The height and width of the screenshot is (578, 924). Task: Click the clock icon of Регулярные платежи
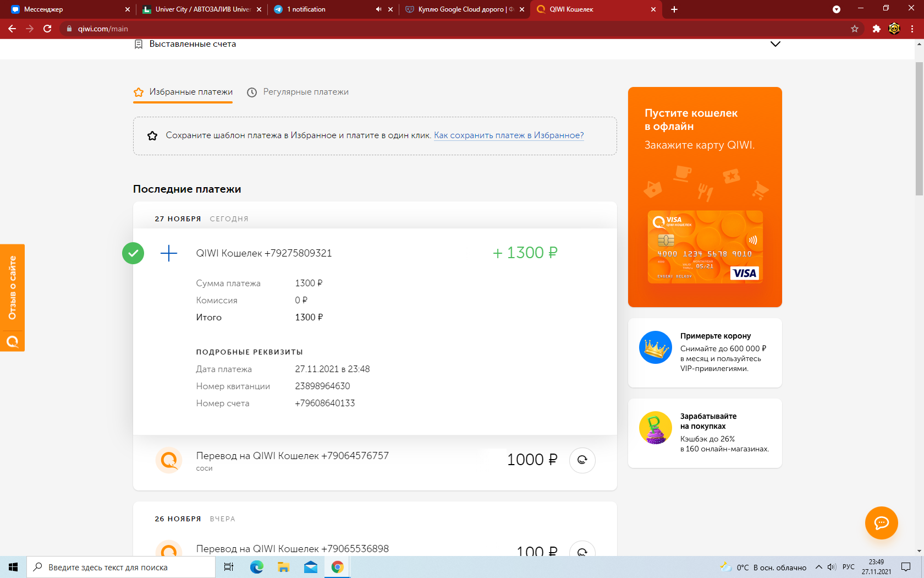[252, 92]
